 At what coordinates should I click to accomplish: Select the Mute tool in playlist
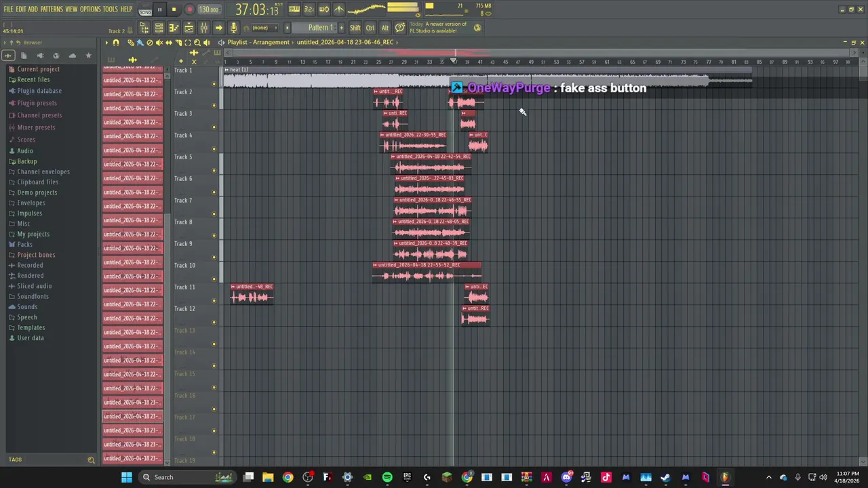coord(159,42)
